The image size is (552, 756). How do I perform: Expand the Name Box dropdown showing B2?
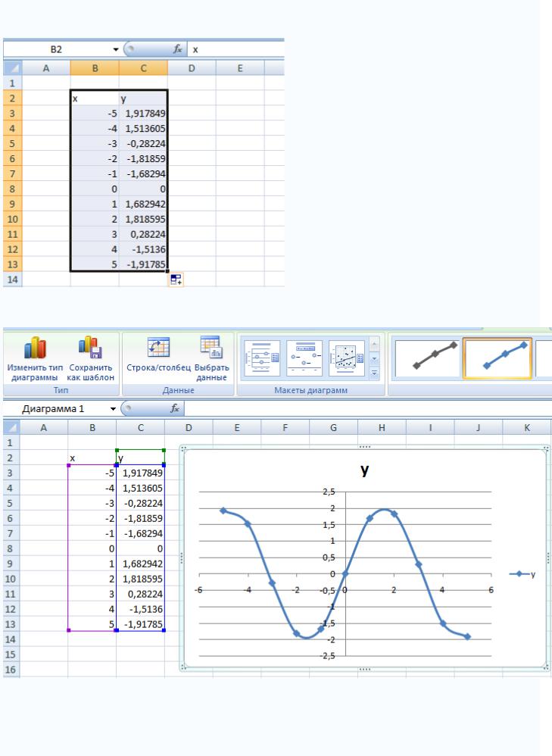point(116,49)
